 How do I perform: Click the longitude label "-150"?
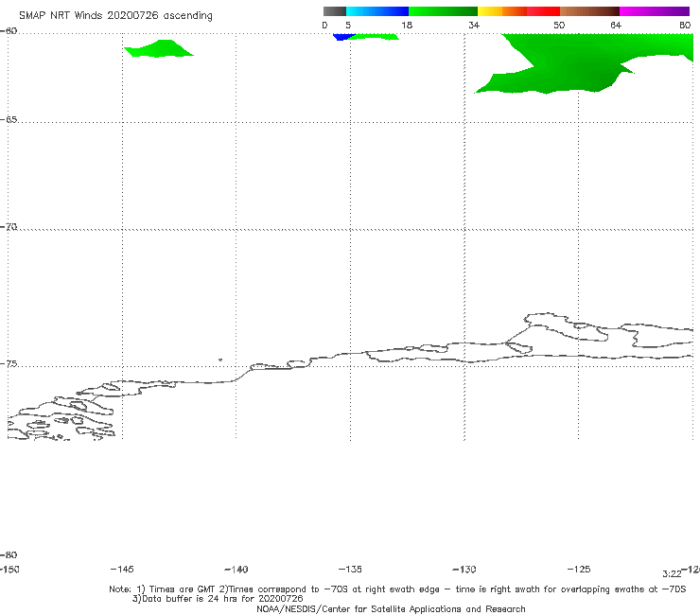tap(9, 569)
